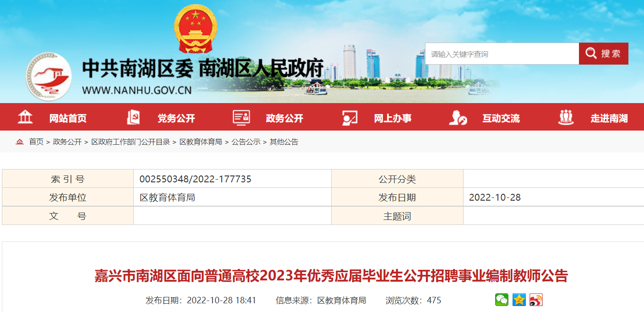Screen dimensions: 644x312
Task: Click index number 002550348/2022-177735
Action: pos(196,179)
